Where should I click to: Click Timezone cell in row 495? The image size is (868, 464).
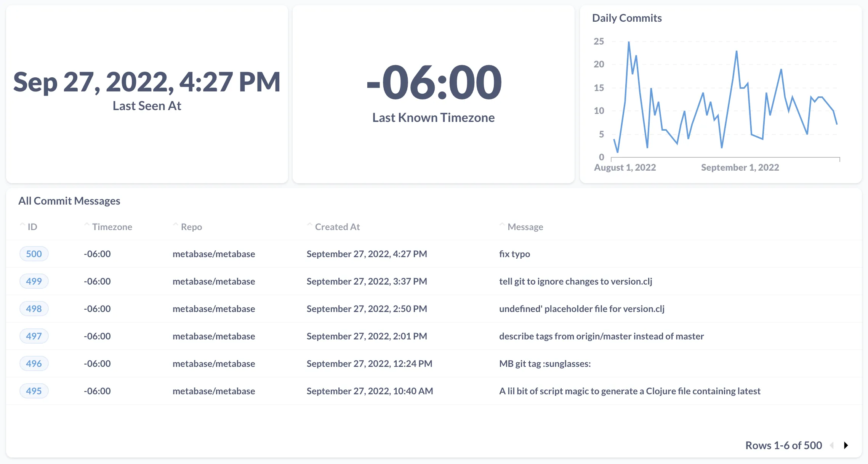pos(97,391)
